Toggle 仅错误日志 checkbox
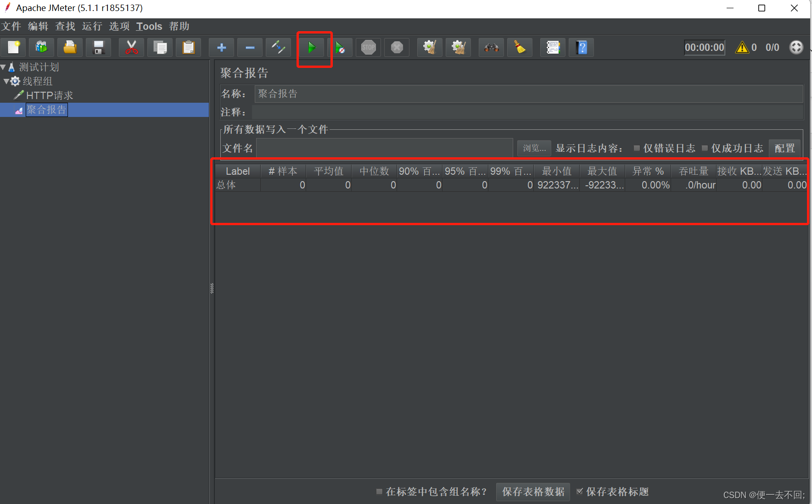812x504 pixels. pos(637,148)
